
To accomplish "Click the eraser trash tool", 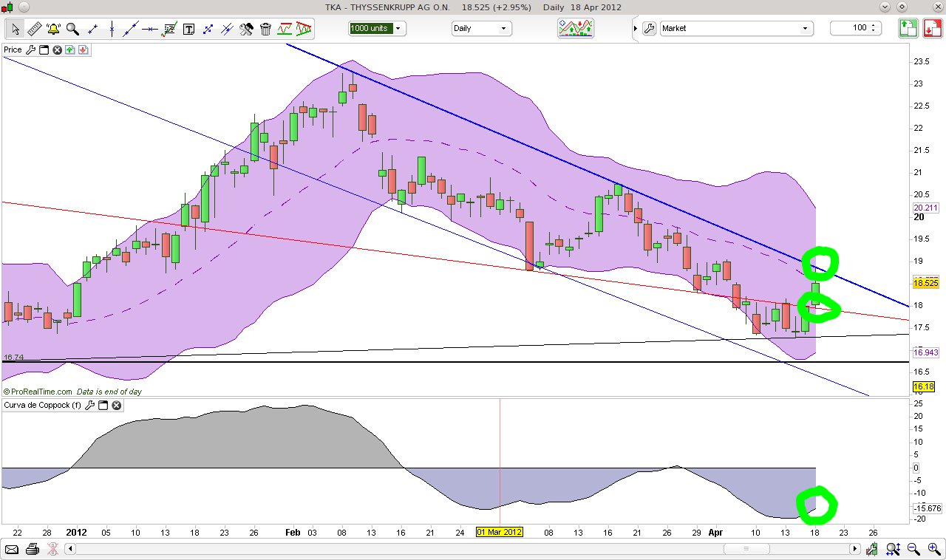I will (265, 29).
